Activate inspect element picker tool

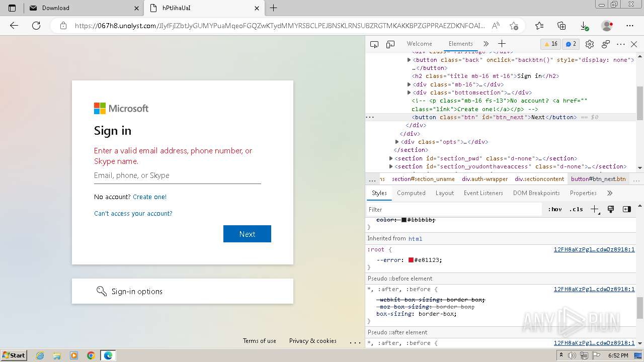(x=374, y=44)
